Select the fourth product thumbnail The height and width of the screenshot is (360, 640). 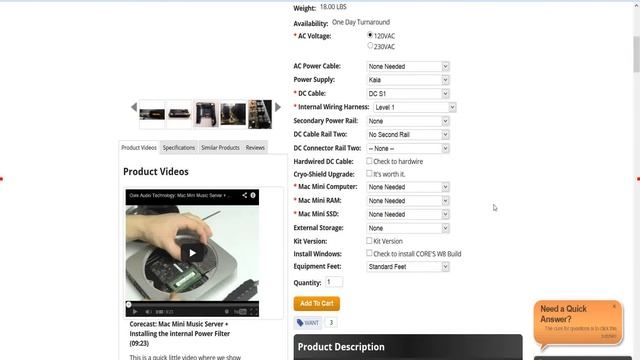233,114
